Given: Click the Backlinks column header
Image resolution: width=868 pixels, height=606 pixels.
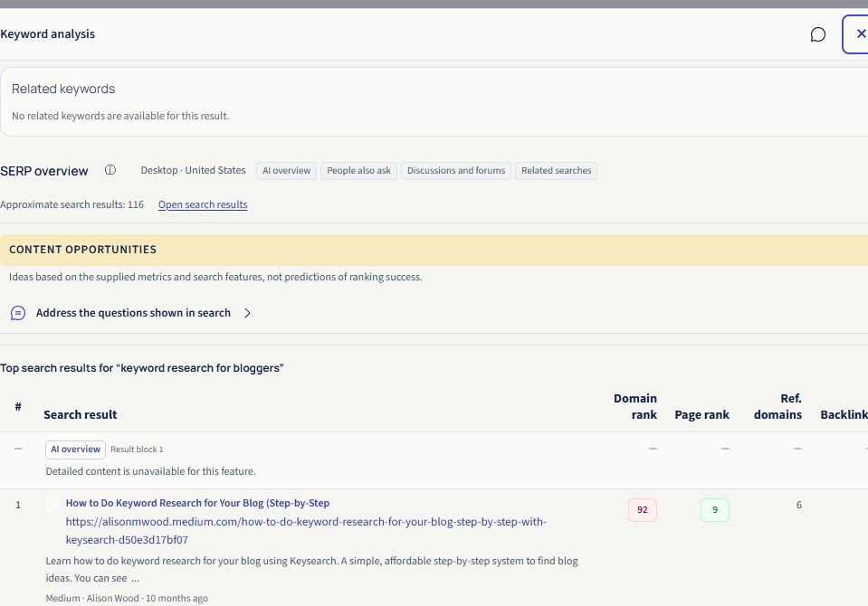Looking at the screenshot, I should [x=844, y=414].
